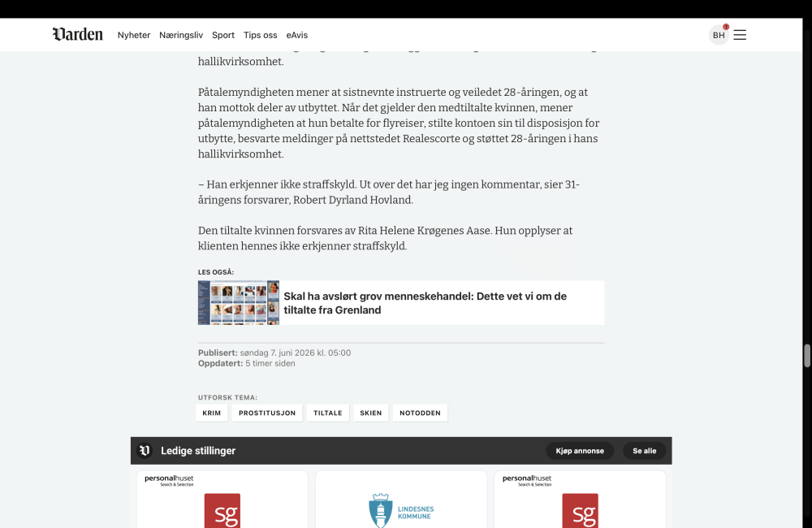Click the 'Oppdatert: 5 timer siden' text

[x=247, y=364]
